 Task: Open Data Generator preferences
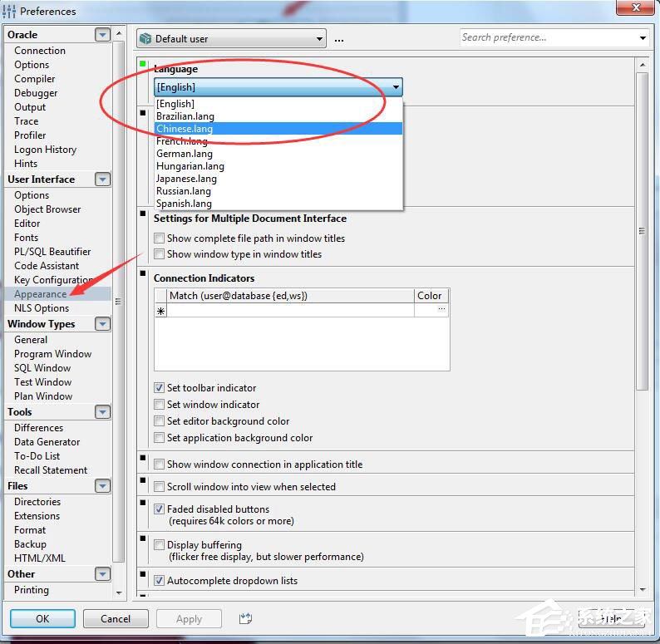(47, 441)
